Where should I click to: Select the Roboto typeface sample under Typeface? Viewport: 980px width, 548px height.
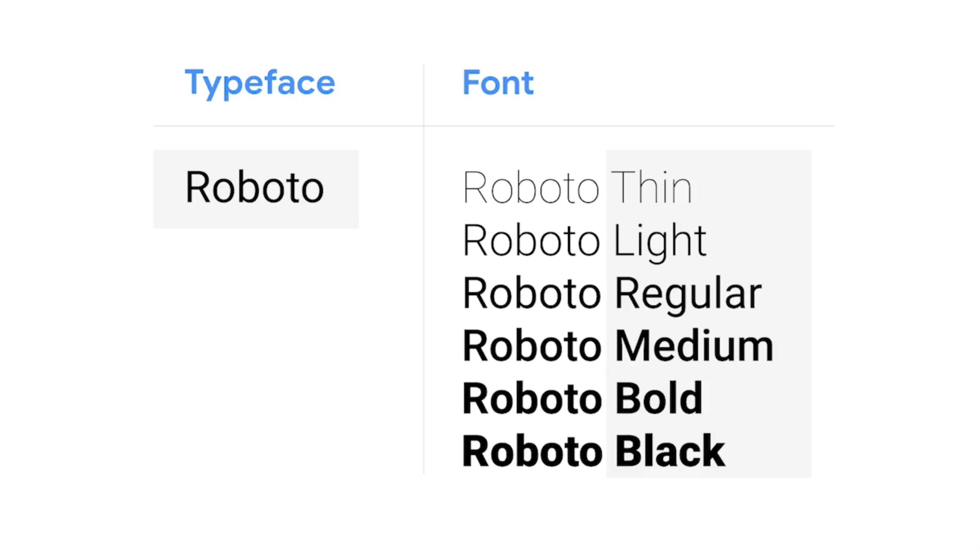coord(254,188)
